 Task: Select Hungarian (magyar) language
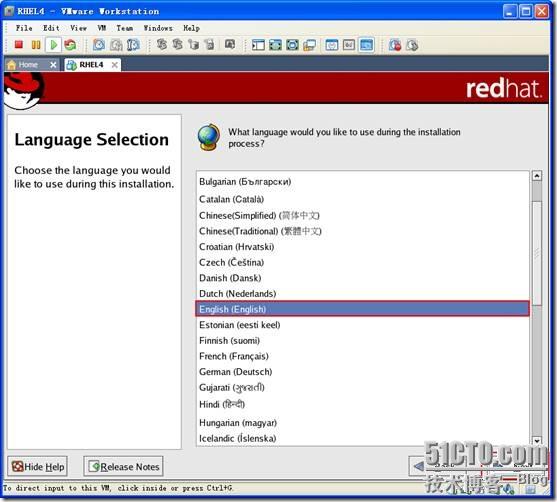tap(362, 422)
